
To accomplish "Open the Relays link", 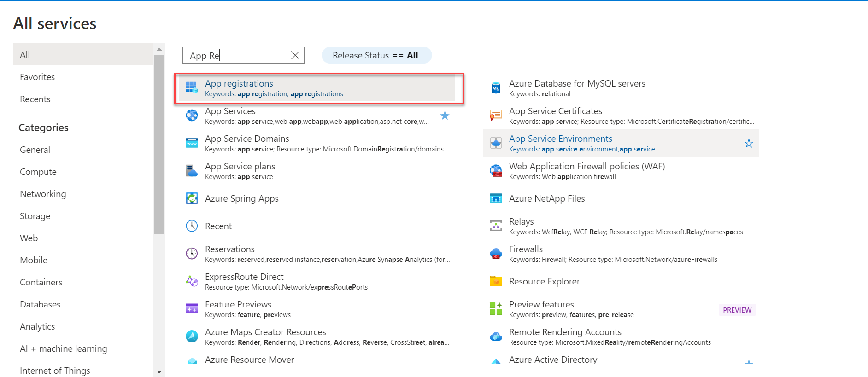I will coord(522,221).
